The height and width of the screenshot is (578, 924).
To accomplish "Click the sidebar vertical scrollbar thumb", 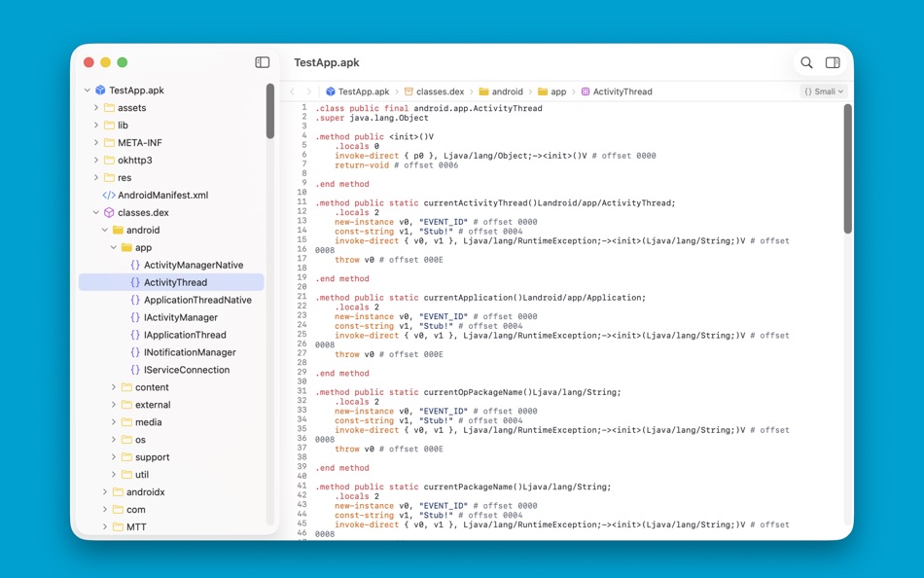I will click(x=269, y=111).
